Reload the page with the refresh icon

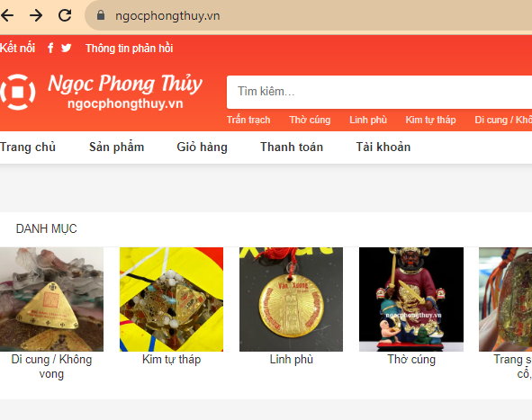point(65,15)
